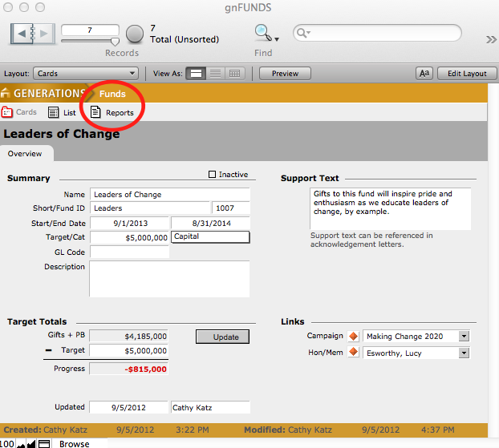
Task: Open the Layout Cards dropdown
Action: pos(87,73)
